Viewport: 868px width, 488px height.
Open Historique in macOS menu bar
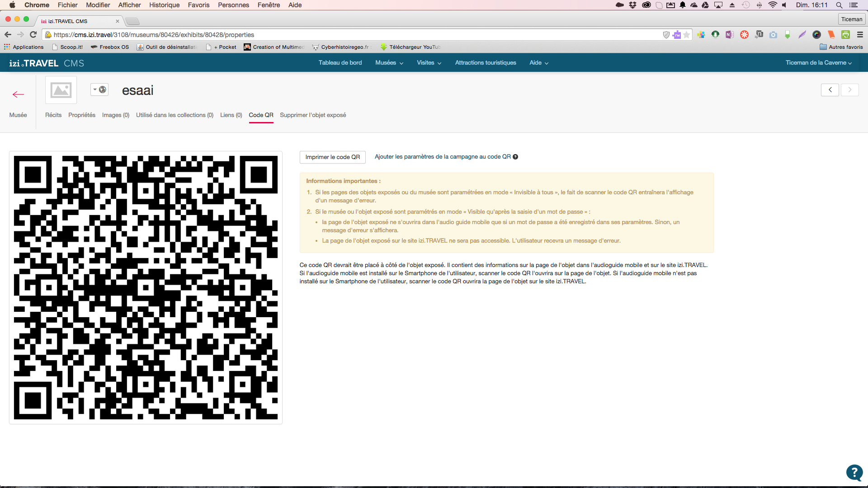pos(164,5)
